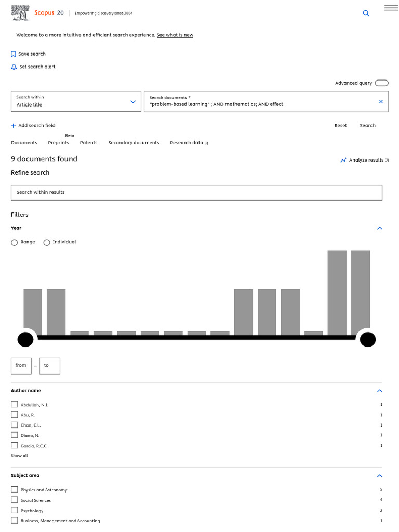Select the Individual radio button
The image size is (399, 532).
[47, 242]
